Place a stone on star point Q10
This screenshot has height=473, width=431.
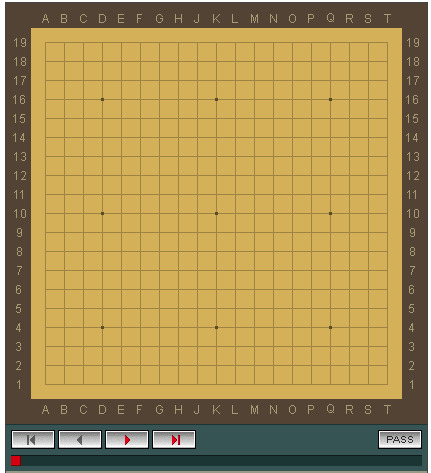click(330, 213)
